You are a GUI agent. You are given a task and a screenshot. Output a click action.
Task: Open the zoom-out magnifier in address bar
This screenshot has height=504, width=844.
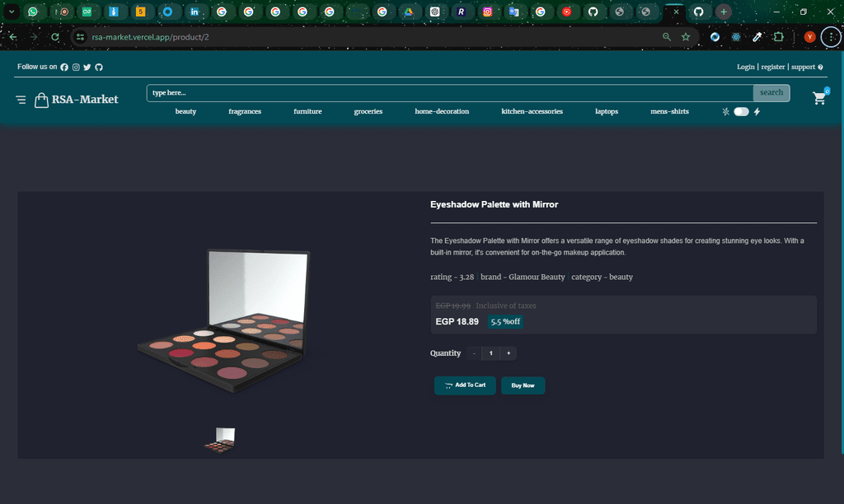[x=667, y=37]
